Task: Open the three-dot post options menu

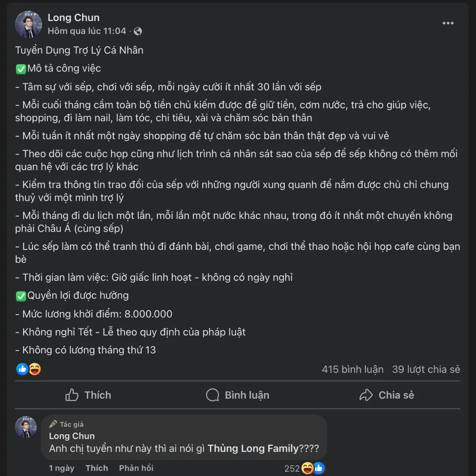Action: [448, 23]
